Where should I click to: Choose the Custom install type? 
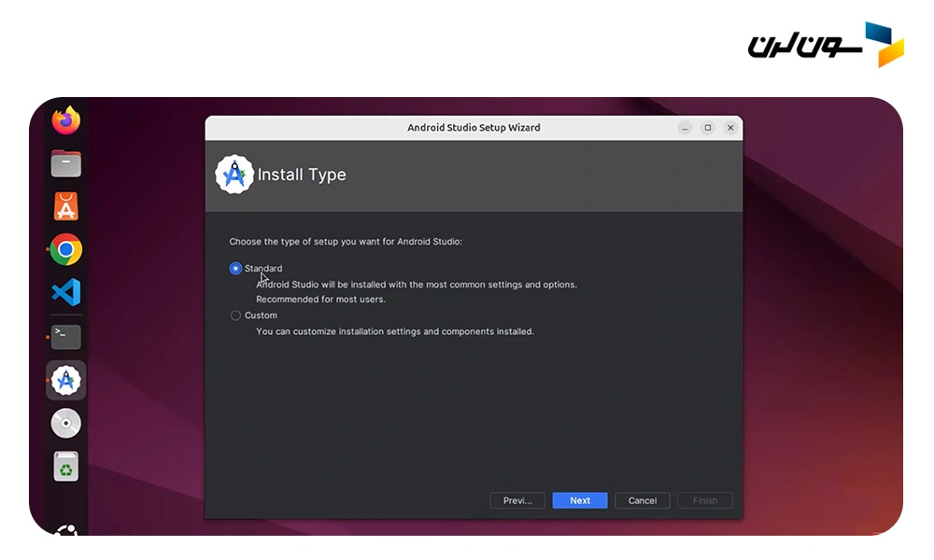tap(235, 315)
